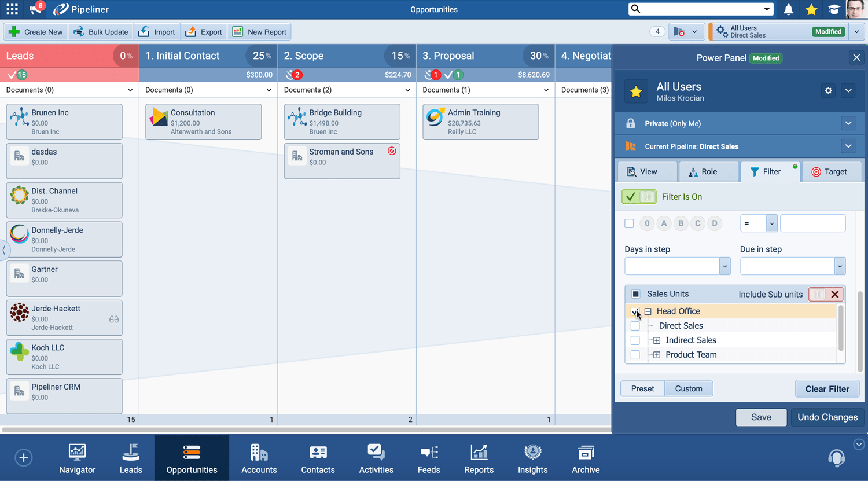Switch to the Role tab

pos(703,172)
